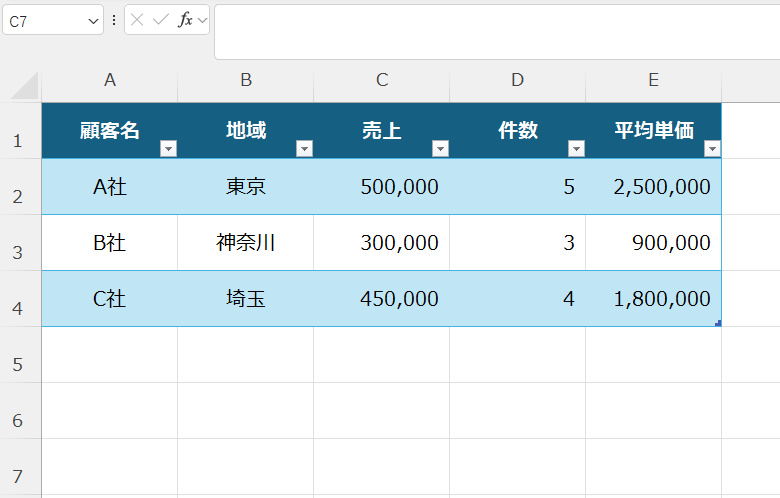
Task: Select column E header
Action: point(653,80)
